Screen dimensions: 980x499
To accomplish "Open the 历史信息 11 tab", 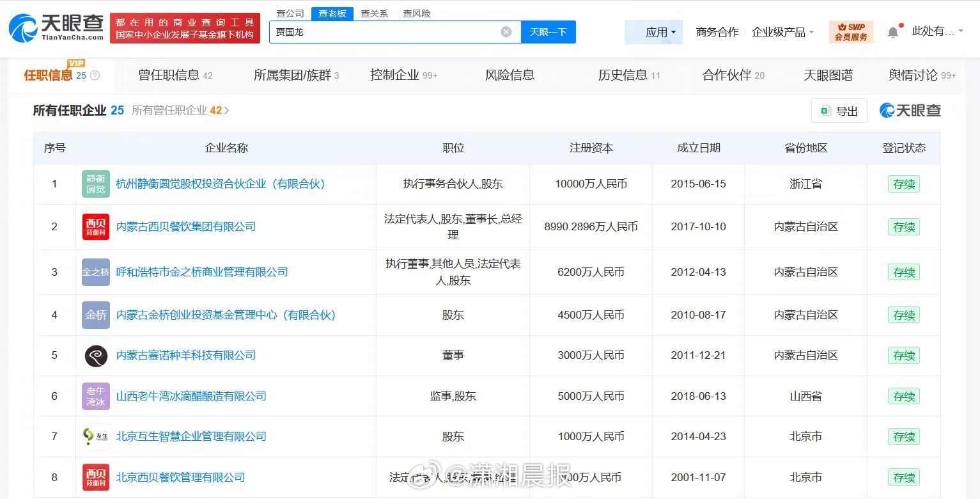I will 629,75.
